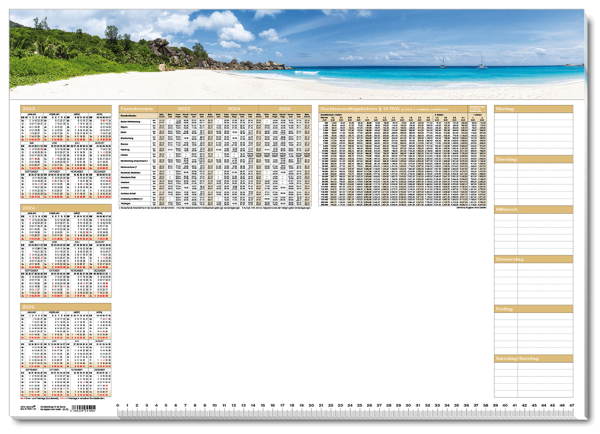Viewport: 600px width, 434px height.
Task: Click the 0 mark on the ruler
Action: [x=117, y=405]
